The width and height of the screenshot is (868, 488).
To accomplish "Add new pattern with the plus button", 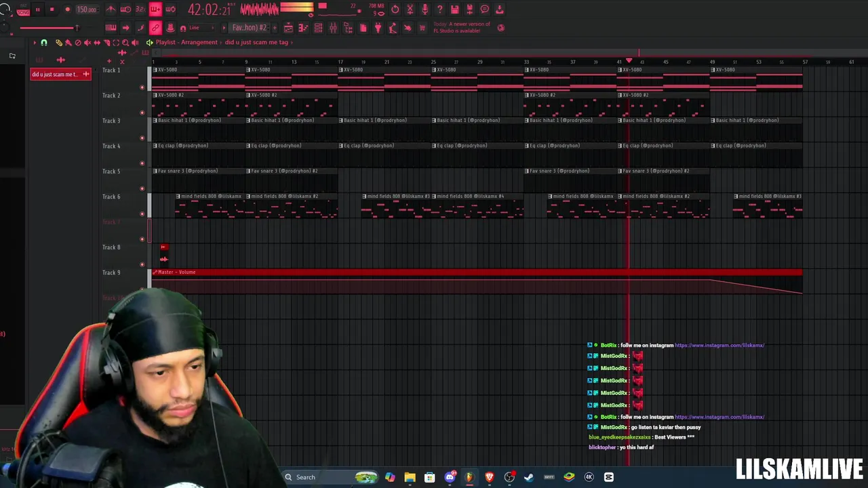I will point(275,28).
